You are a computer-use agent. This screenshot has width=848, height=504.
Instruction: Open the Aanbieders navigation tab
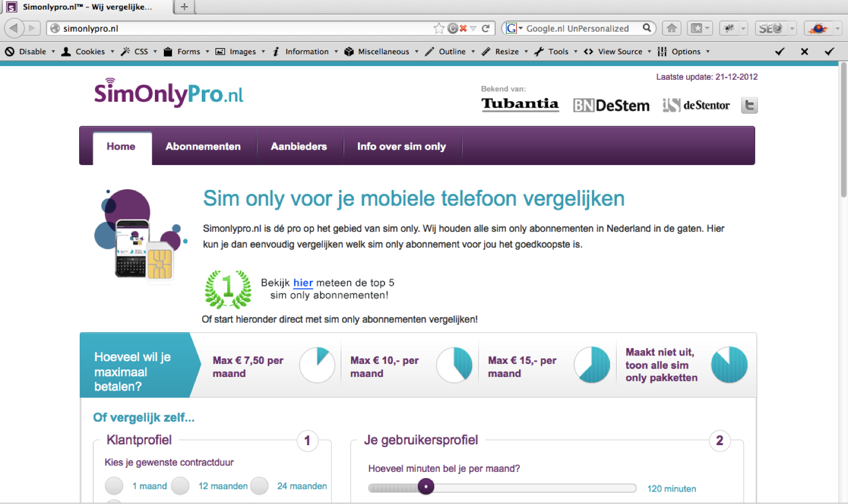298,146
